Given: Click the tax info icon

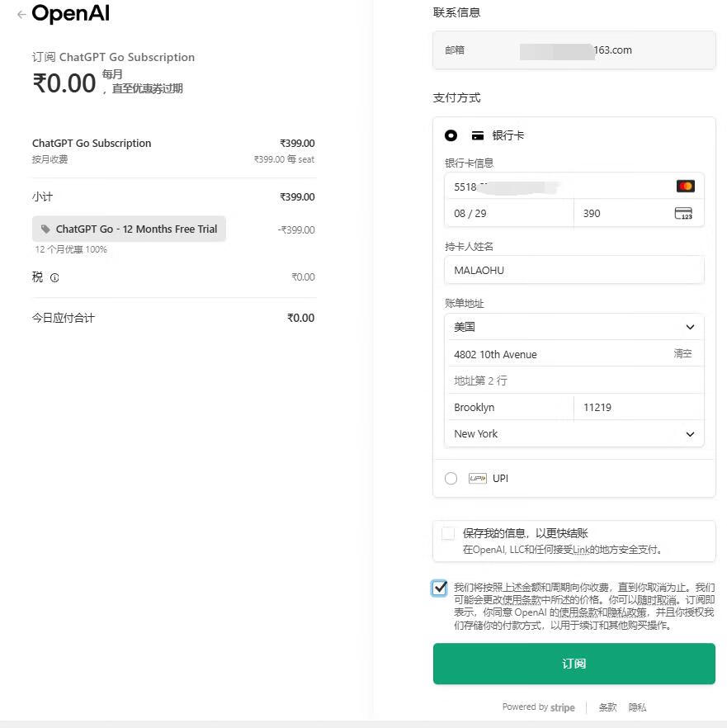Looking at the screenshot, I should click(54, 278).
